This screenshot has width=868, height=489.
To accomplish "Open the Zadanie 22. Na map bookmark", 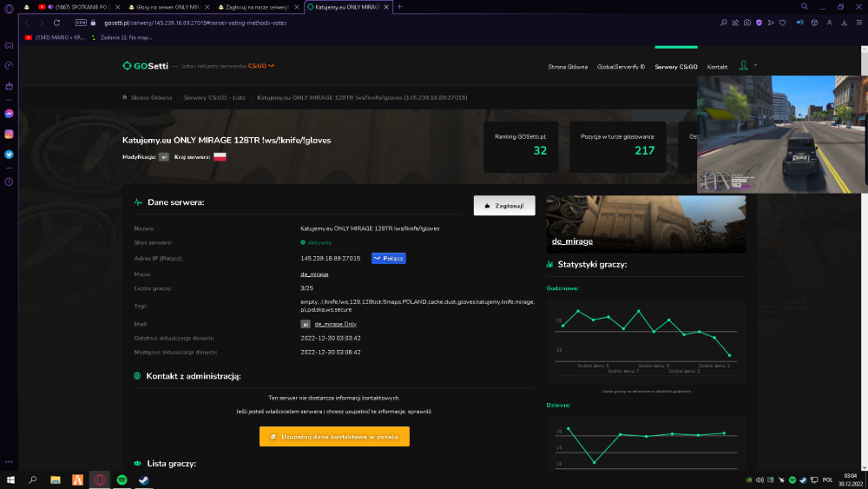I will pyautogui.click(x=122, y=37).
